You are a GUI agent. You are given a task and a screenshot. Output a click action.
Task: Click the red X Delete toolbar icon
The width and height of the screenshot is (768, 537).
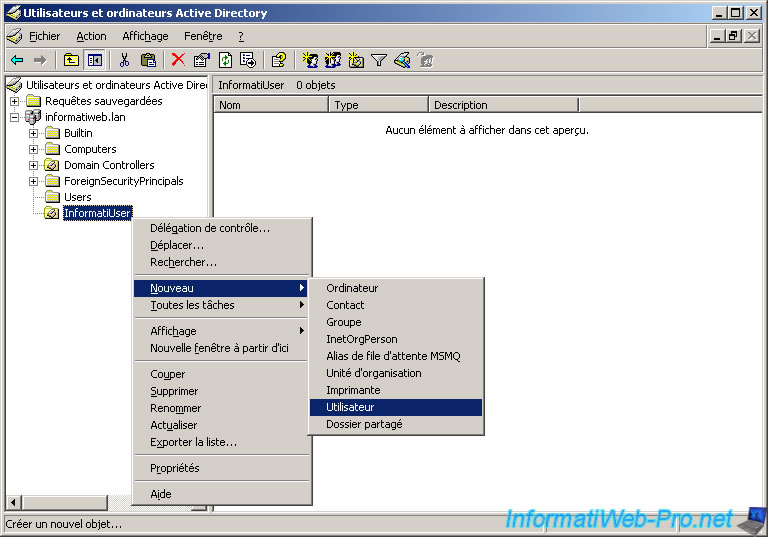178,60
